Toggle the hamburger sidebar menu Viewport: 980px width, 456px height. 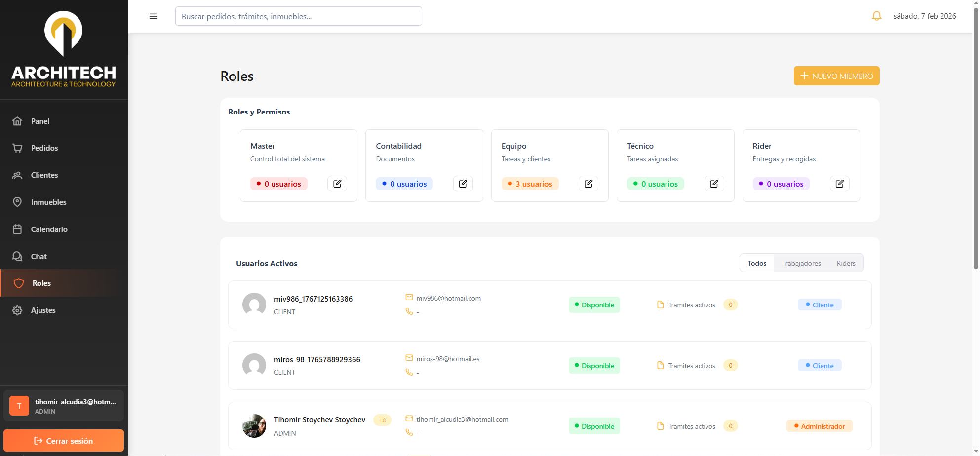154,16
